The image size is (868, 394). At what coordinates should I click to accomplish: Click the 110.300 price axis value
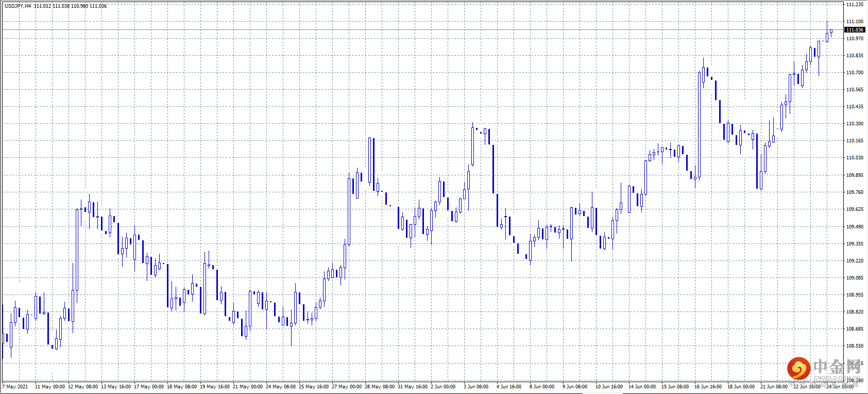[x=855, y=124]
